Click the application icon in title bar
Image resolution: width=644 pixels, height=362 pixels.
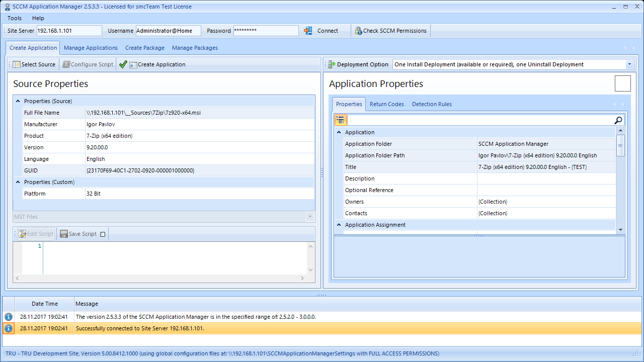(x=7, y=7)
